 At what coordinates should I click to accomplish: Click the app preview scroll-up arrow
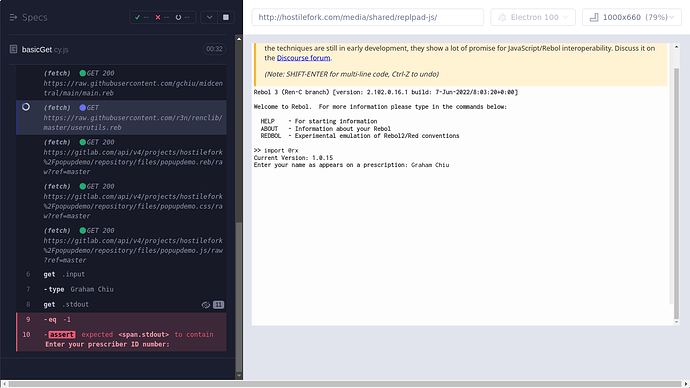[x=677, y=47]
